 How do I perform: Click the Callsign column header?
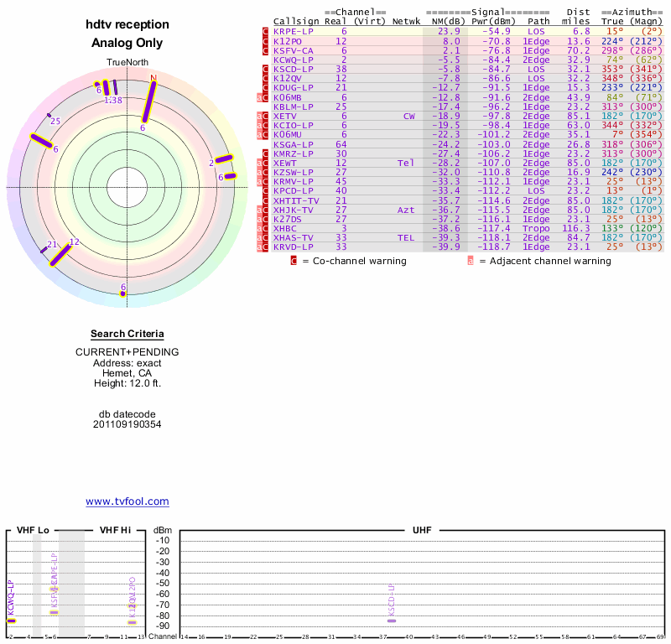[296, 21]
